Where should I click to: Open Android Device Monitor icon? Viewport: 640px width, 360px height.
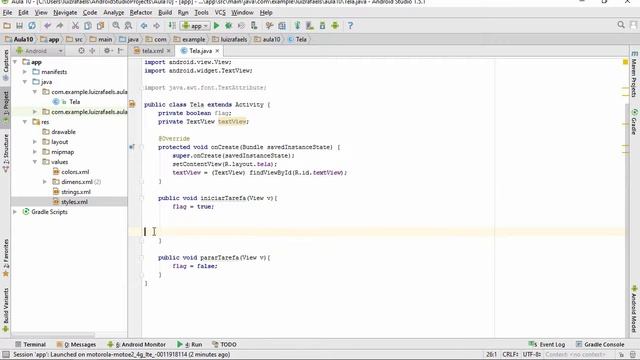click(335, 26)
